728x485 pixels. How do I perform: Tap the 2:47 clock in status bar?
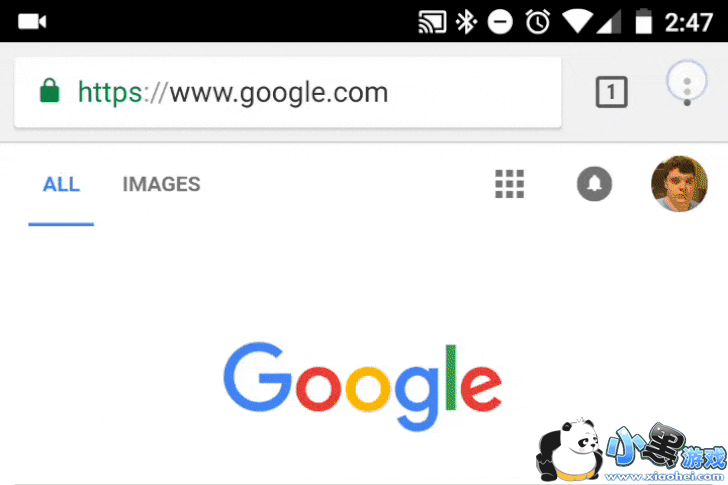coord(689,22)
